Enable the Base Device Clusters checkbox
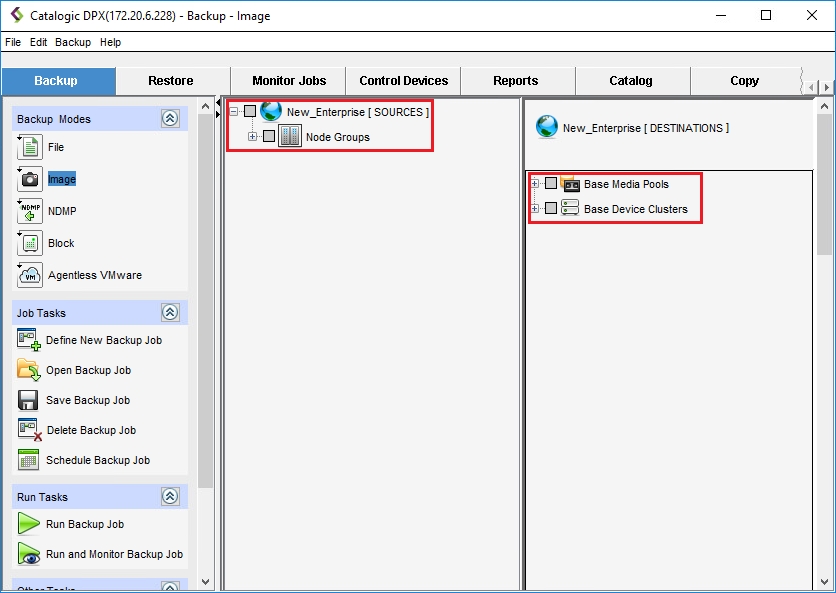This screenshot has width=836, height=593. [551, 208]
